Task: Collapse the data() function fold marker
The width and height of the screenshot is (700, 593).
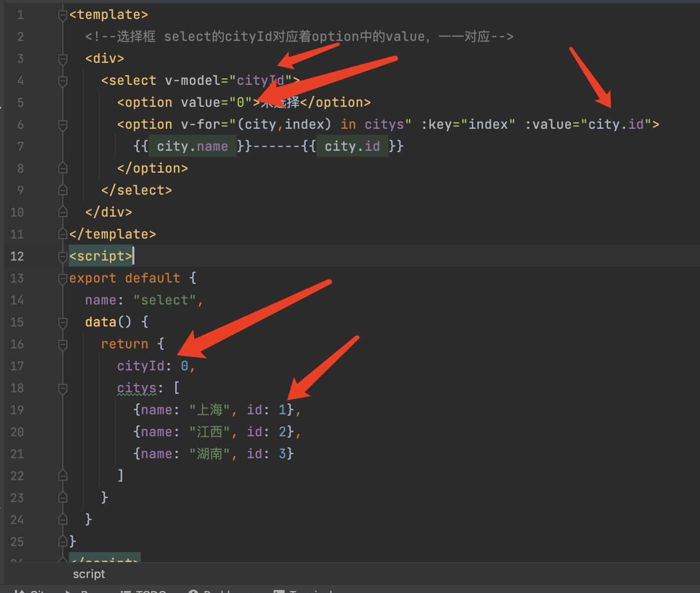Action: (x=62, y=323)
